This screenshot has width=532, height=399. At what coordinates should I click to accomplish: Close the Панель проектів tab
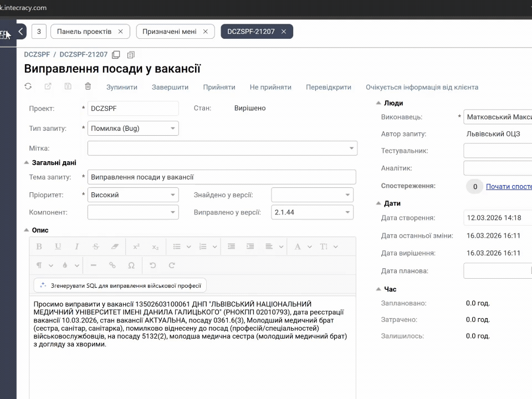click(x=120, y=32)
